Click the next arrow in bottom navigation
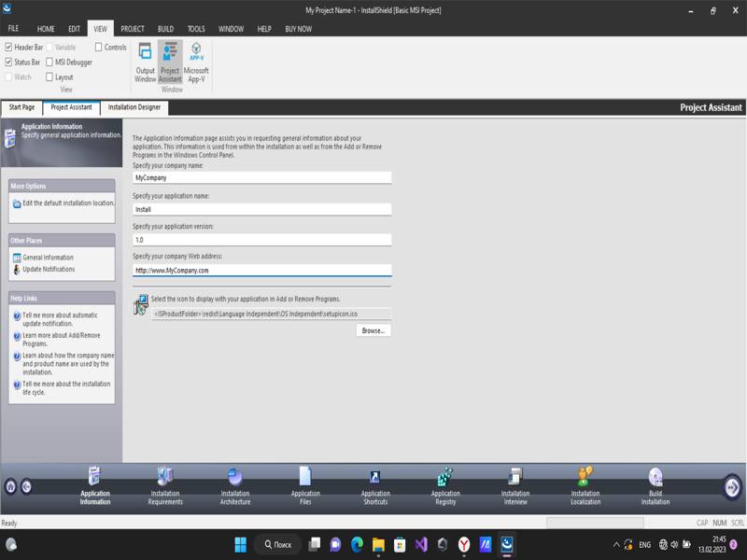Viewport: 747px width, 560px height. pos(732,486)
